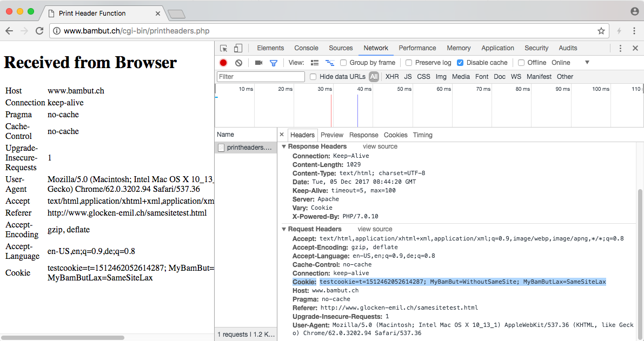Open a new browser tab
The width and height of the screenshot is (644, 341).
[x=177, y=15]
